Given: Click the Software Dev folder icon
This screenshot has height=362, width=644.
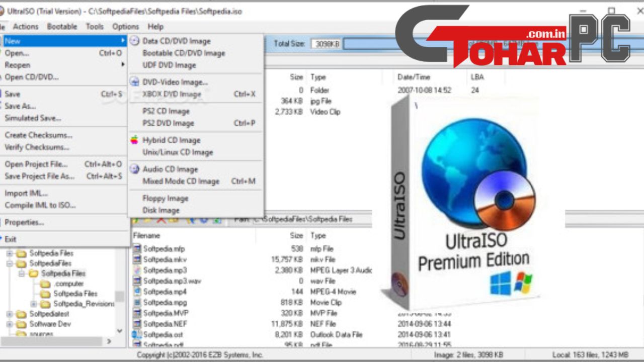Looking at the screenshot, I should pyautogui.click(x=21, y=324).
